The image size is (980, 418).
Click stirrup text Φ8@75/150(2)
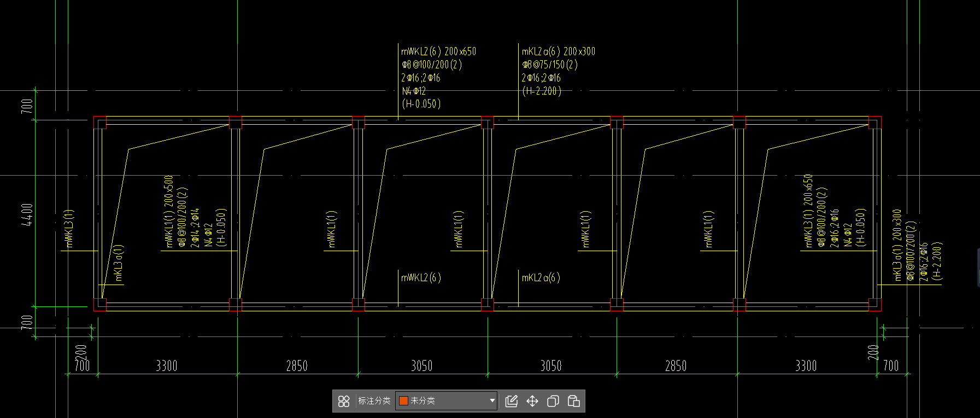[549, 65]
